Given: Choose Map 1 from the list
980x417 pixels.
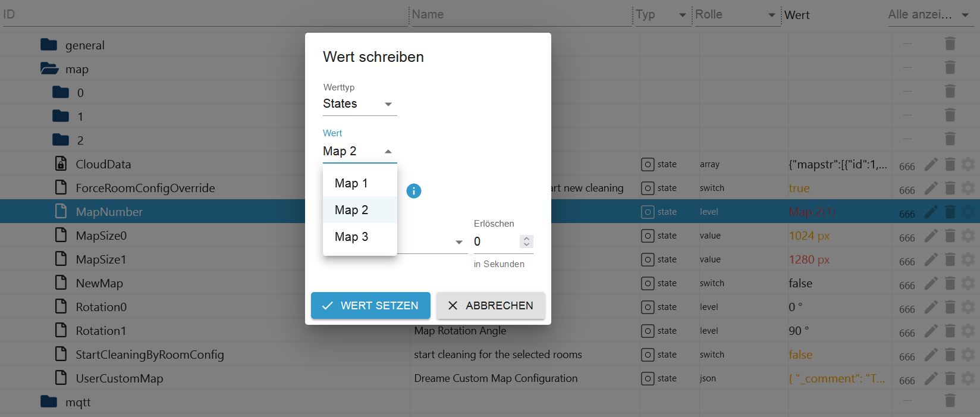Looking at the screenshot, I should 351,183.
